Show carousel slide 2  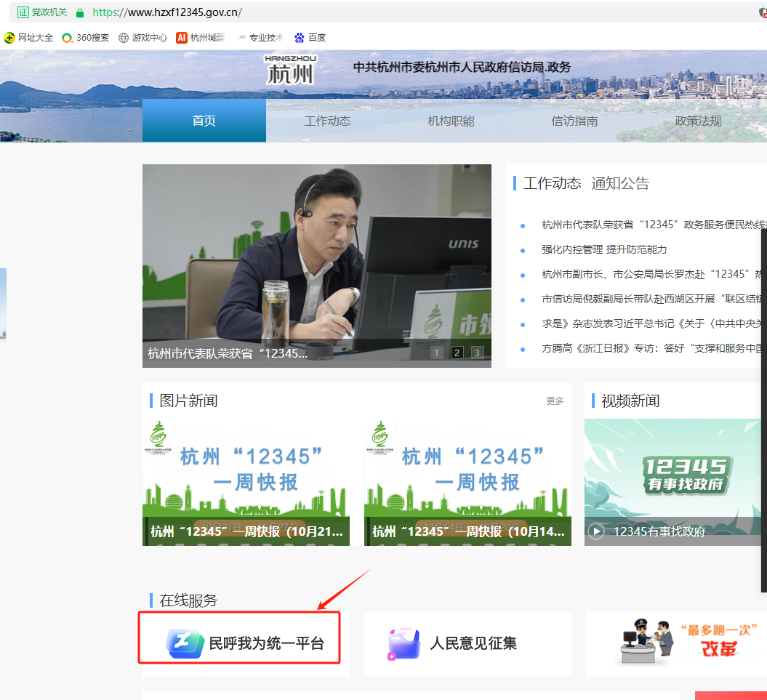click(x=457, y=353)
